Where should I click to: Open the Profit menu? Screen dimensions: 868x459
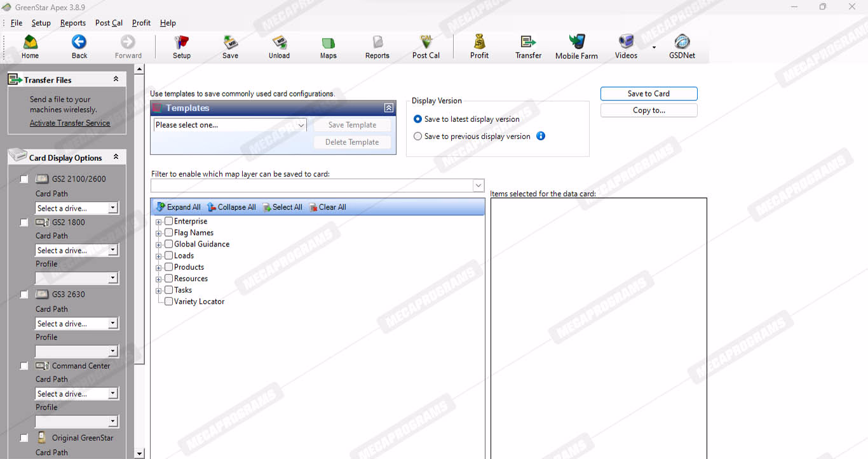(141, 23)
